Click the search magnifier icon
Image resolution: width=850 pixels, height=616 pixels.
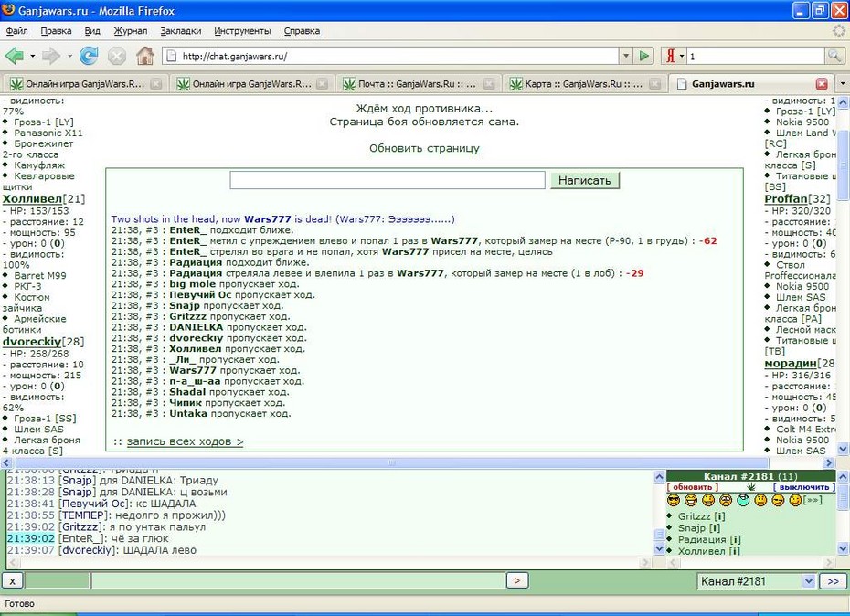[x=834, y=56]
